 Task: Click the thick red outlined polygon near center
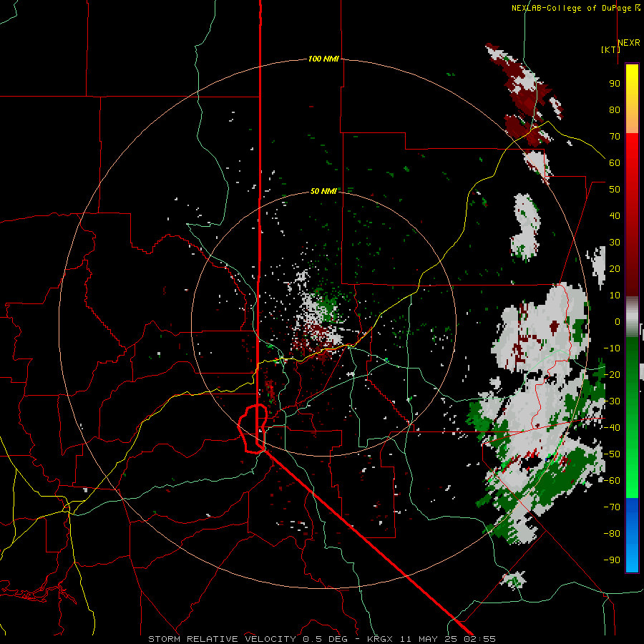253,429
